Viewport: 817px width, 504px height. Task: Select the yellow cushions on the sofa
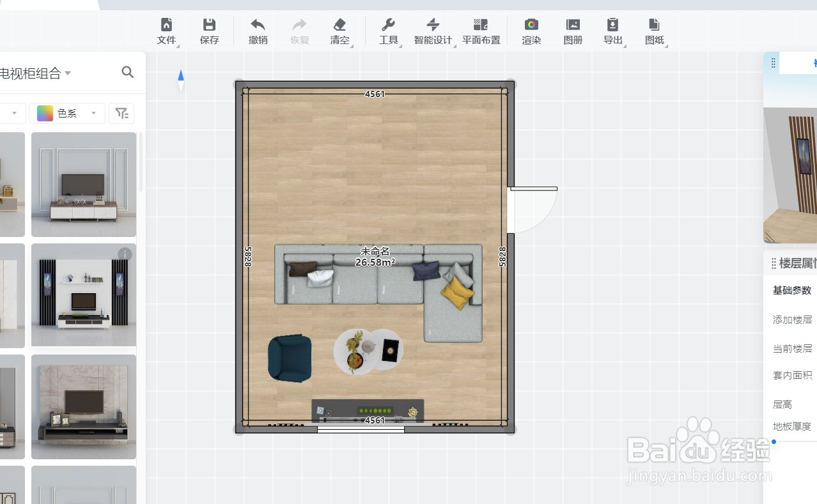pos(458,293)
